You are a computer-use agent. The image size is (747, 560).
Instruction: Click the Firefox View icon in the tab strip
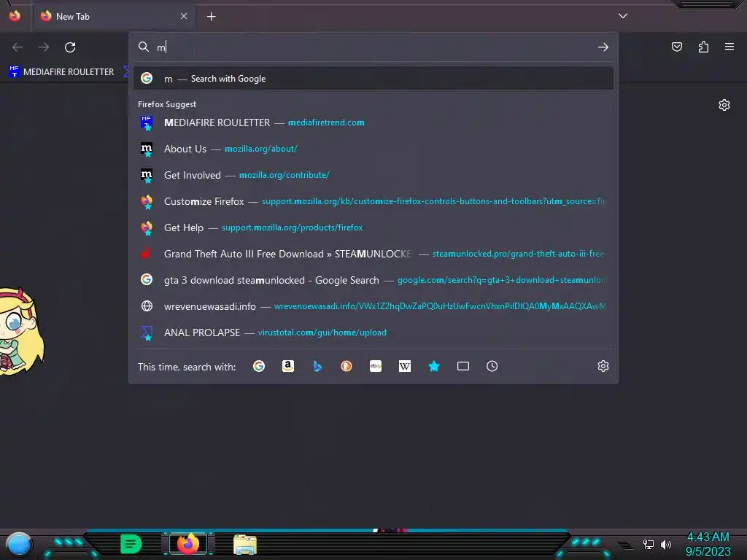[x=15, y=16]
